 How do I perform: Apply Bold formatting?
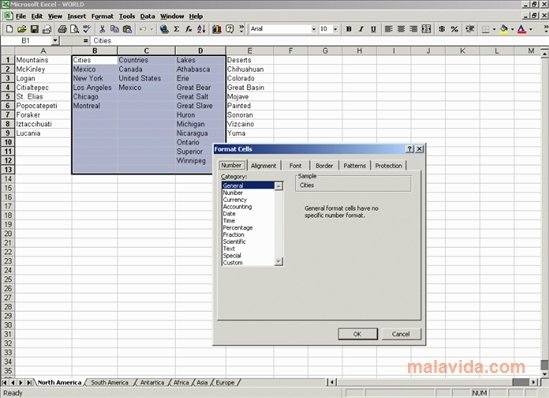coord(349,29)
